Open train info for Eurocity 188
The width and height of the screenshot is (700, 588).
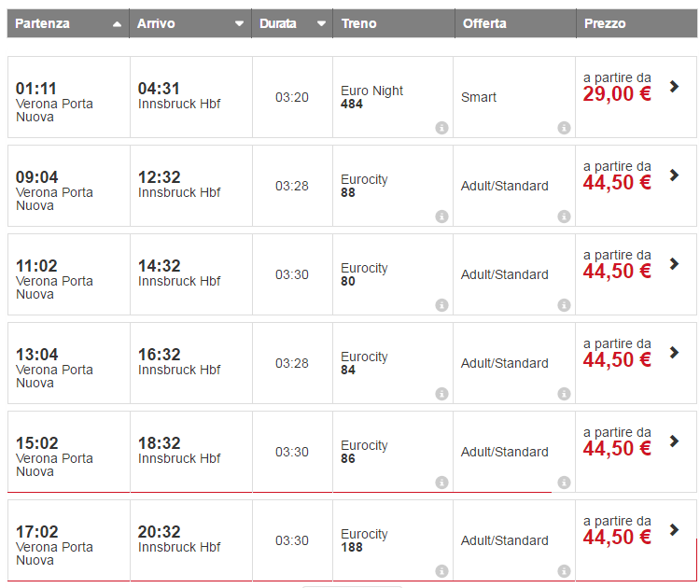[441, 571]
